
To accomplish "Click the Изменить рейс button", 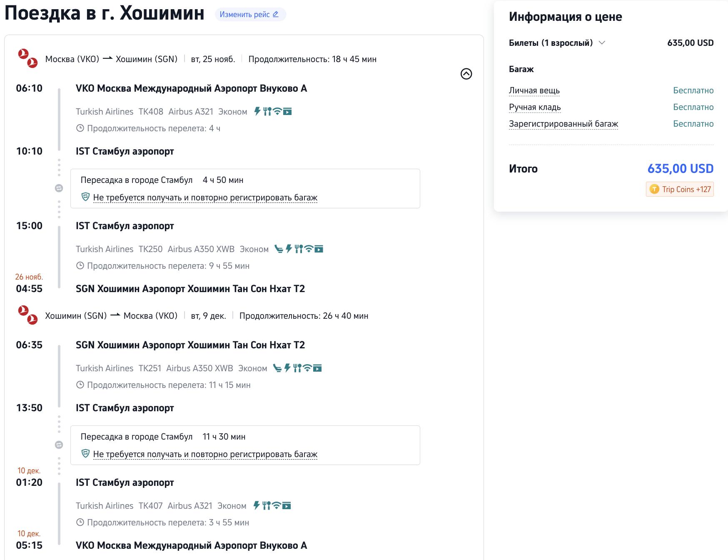I will click(250, 15).
